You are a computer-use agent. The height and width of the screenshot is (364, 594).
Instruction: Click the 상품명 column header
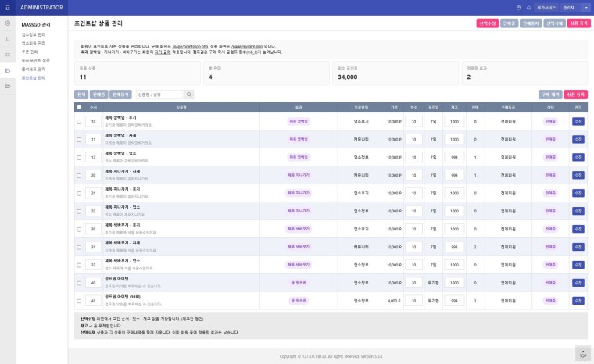[x=181, y=108]
